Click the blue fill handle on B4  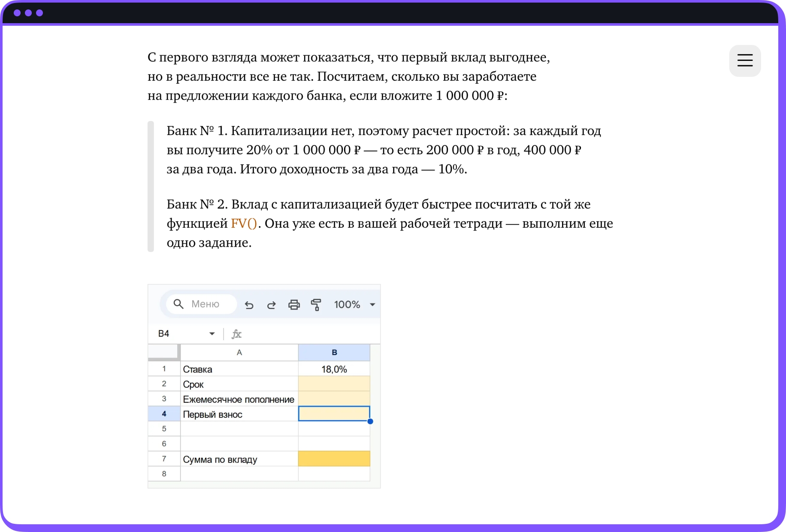370,421
